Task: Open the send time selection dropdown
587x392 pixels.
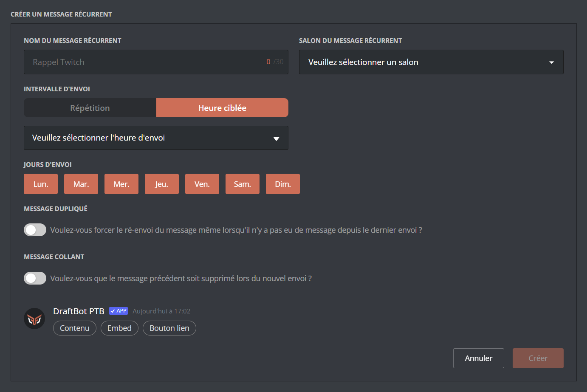Action: [156, 138]
